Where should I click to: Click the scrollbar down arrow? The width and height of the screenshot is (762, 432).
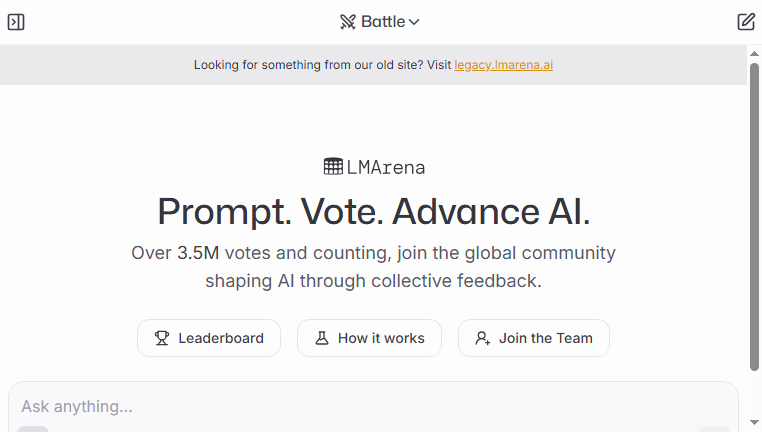[x=754, y=422]
